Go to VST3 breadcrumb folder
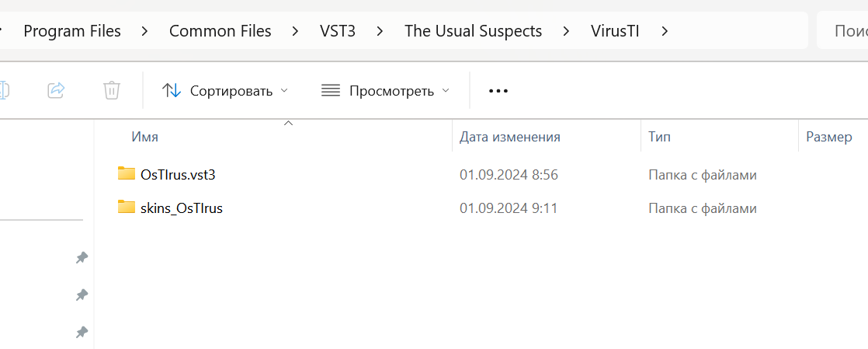Viewport: 868px width, 349px height. (338, 31)
